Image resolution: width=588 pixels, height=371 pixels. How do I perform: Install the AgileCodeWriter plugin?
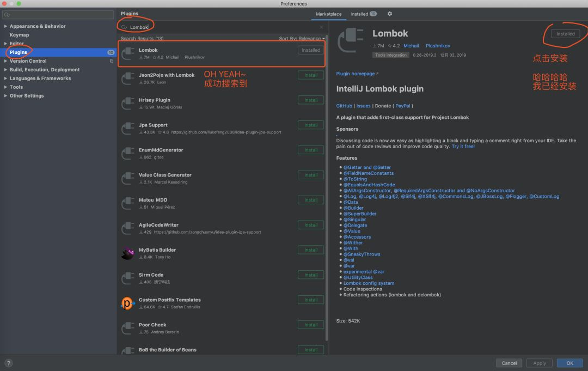311,224
